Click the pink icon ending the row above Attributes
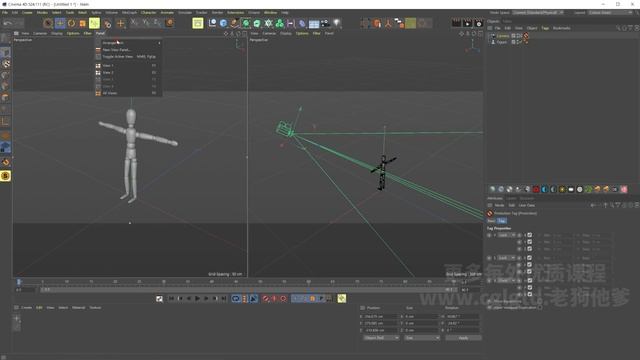Viewport: 640px width, 360px height. [x=624, y=189]
